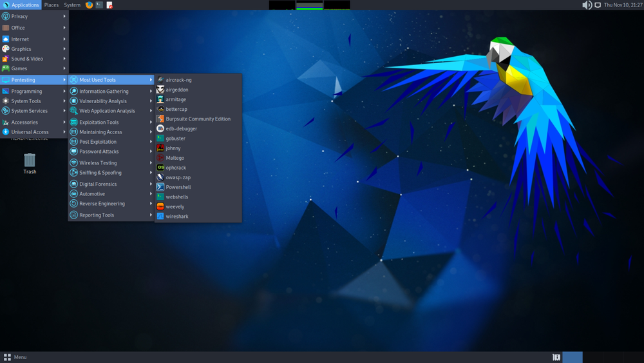Open the System menu in top panel
The height and width of the screenshot is (363, 644).
point(72,5)
